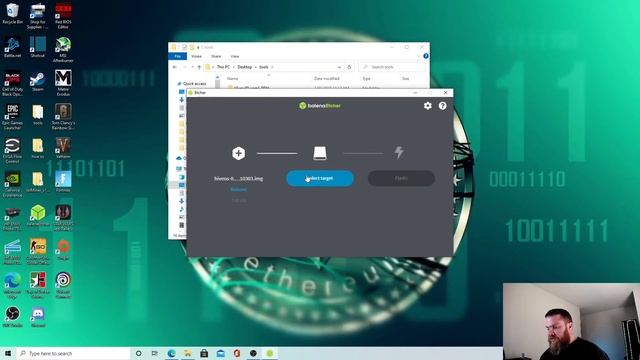
Task: Open View tab in File Explorer
Action: [x=235, y=56]
